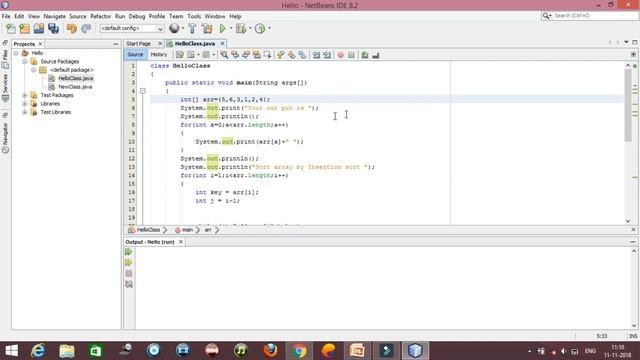The height and width of the screenshot is (360, 640).
Task: Click the editor vertical scrollbar thumb
Action: pos(628,106)
